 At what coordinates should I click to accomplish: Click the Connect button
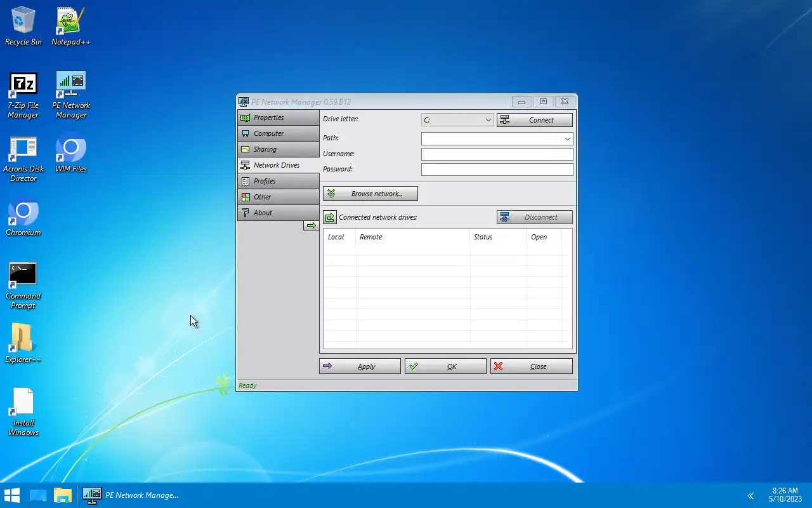pyautogui.click(x=535, y=120)
